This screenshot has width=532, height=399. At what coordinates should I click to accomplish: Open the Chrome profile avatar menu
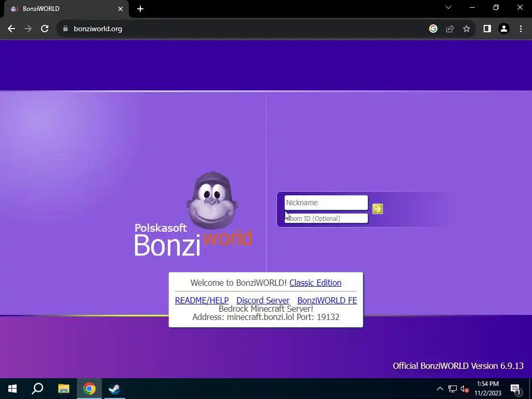click(504, 29)
